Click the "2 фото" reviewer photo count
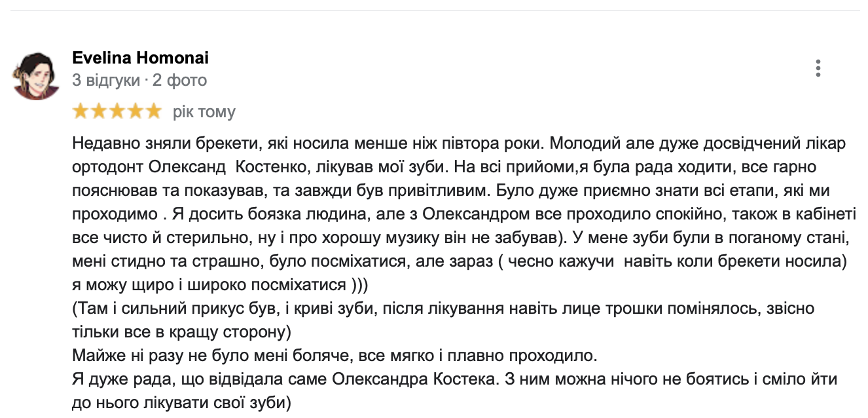This screenshot has height=418, width=868. coord(179,81)
